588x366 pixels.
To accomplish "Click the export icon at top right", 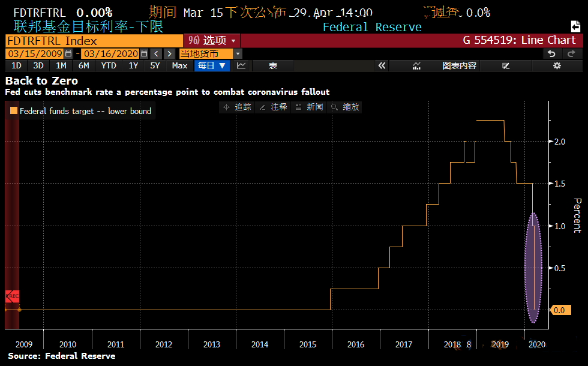I will [576, 26].
